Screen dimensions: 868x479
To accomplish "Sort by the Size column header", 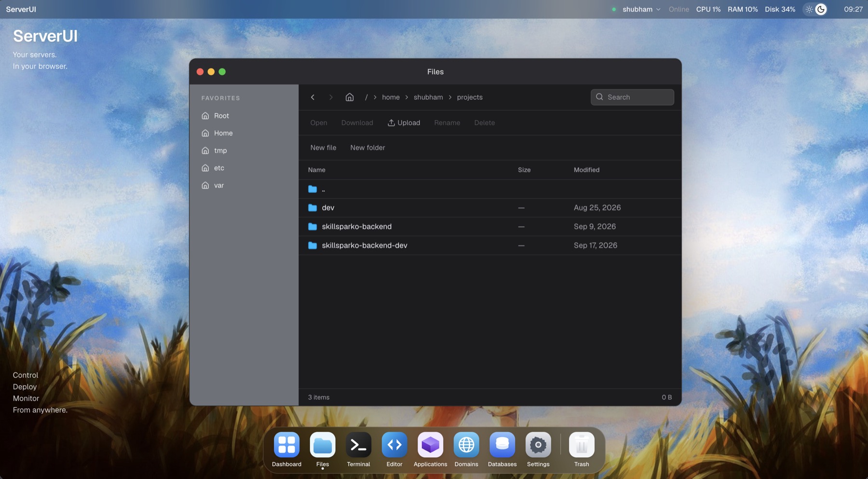I will click(524, 170).
